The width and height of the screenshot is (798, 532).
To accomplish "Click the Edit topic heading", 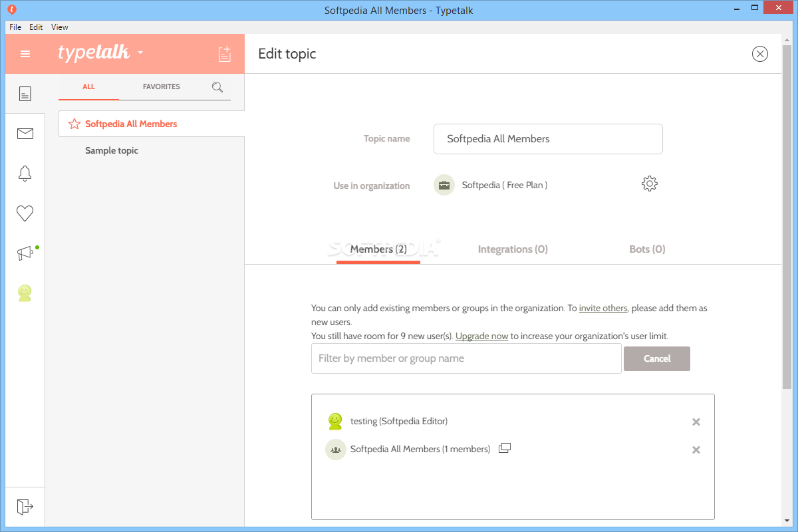I will (x=287, y=54).
